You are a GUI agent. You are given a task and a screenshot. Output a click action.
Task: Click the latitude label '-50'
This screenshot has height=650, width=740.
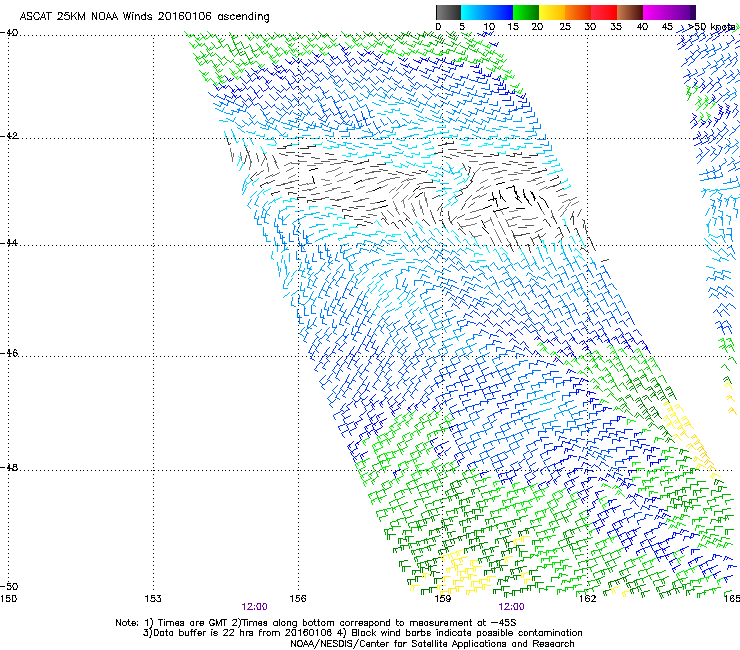point(9,586)
